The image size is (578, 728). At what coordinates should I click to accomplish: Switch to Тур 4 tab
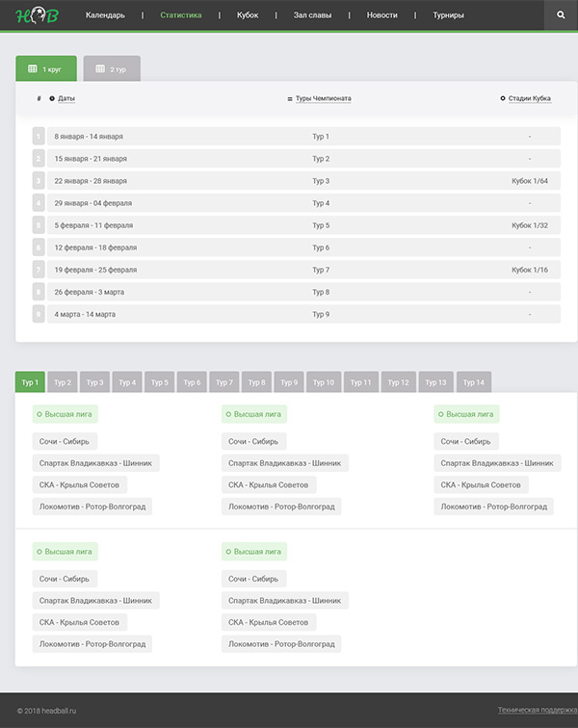pos(127,382)
